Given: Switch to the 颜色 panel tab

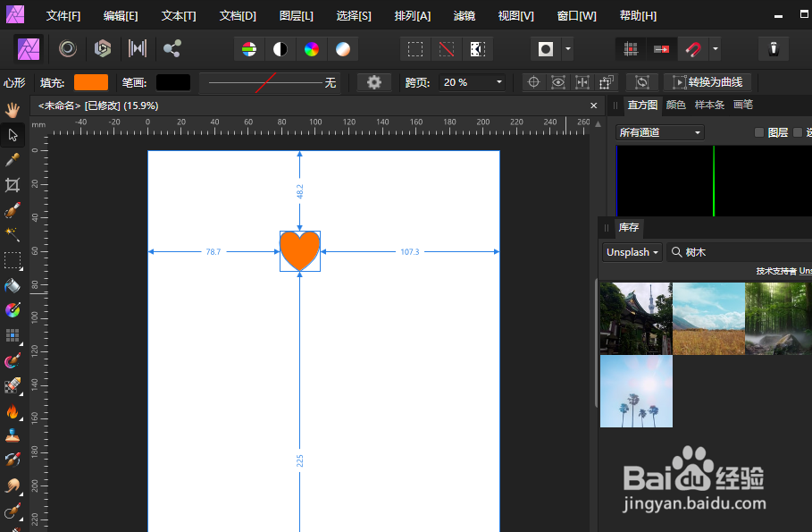Looking at the screenshot, I should point(674,105).
